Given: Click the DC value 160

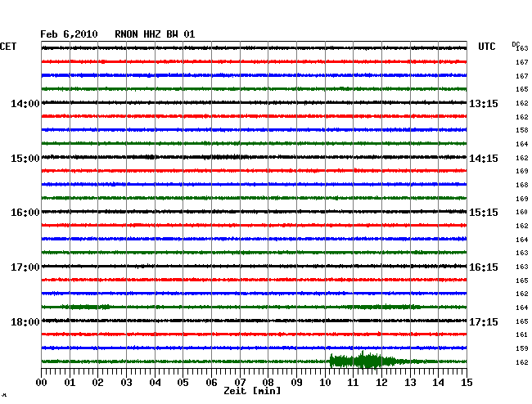Looking at the screenshot, I should [522, 212].
